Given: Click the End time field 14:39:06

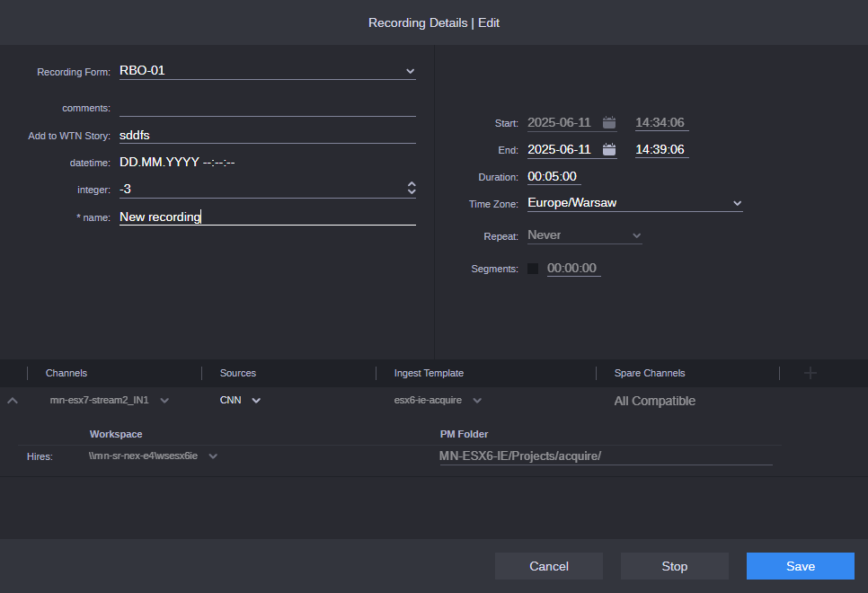Looking at the screenshot, I should point(661,149).
